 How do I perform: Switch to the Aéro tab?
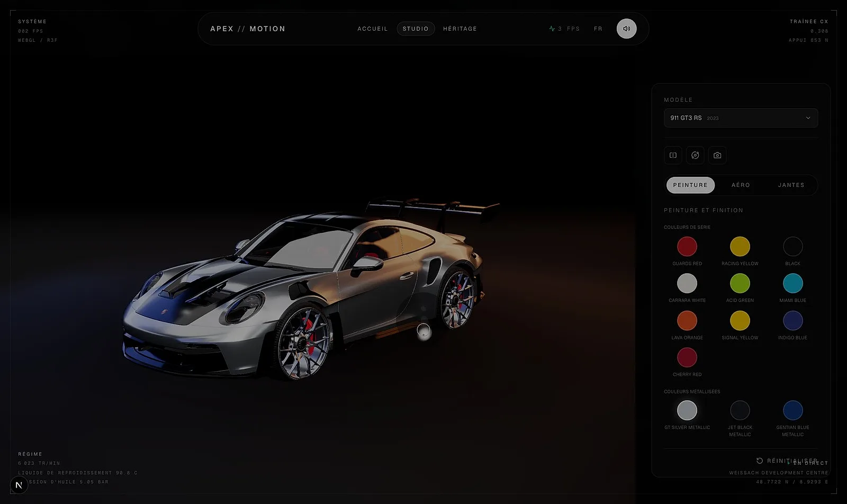[x=741, y=185]
